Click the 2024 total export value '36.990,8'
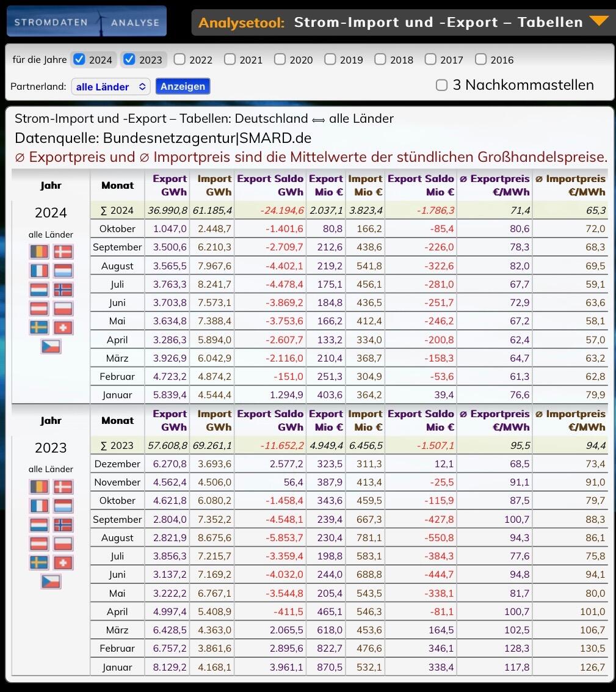The width and height of the screenshot is (616, 692). point(167,211)
